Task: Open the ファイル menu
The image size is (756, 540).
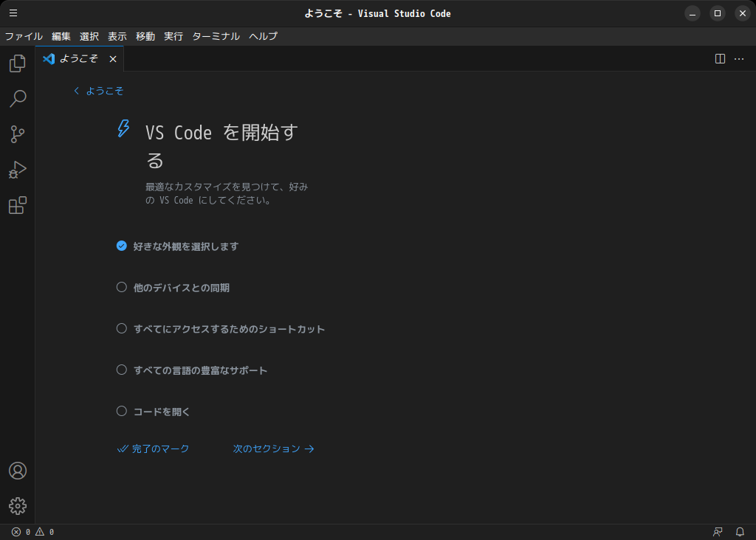Action: coord(24,36)
